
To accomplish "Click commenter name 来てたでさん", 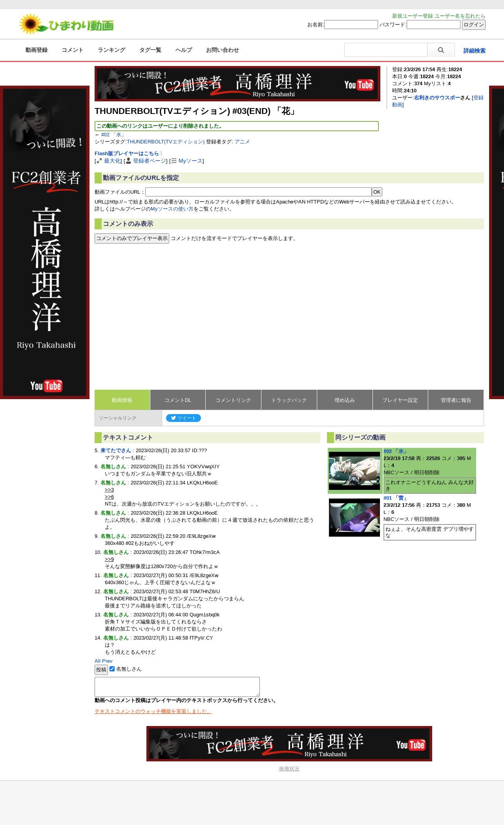I will point(115,451).
